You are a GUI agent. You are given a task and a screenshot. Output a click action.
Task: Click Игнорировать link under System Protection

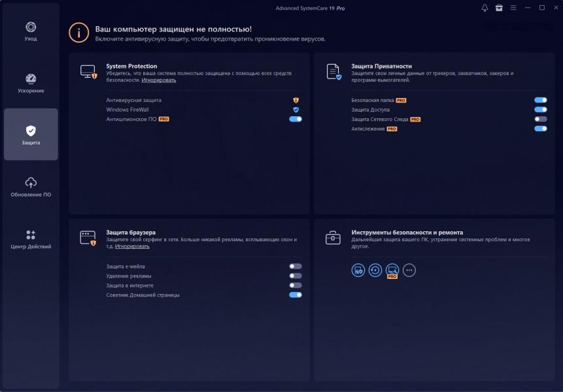pos(159,80)
